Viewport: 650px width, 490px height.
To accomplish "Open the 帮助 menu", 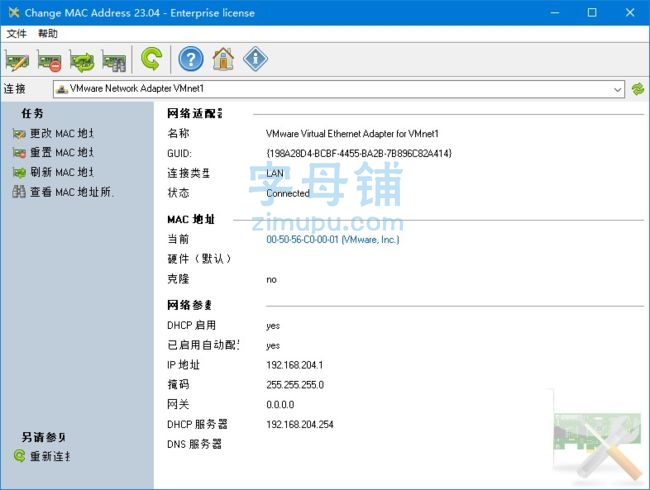I will pyautogui.click(x=48, y=34).
